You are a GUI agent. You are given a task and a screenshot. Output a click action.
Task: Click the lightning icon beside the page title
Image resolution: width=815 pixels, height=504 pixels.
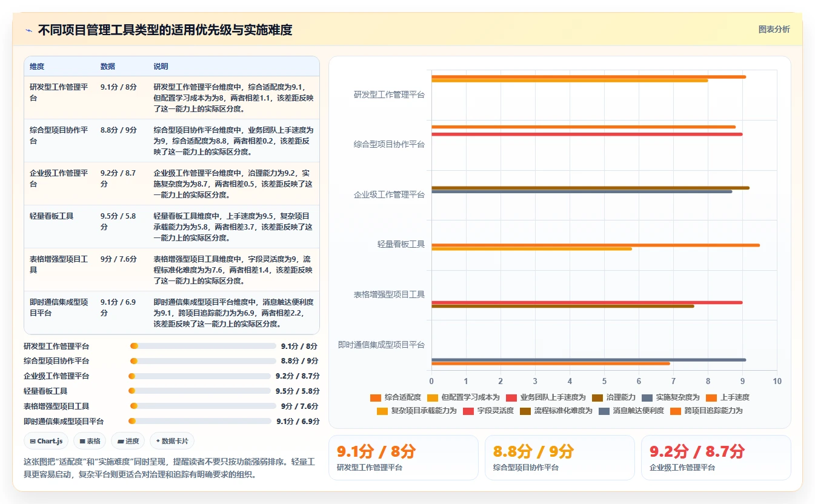(x=29, y=30)
